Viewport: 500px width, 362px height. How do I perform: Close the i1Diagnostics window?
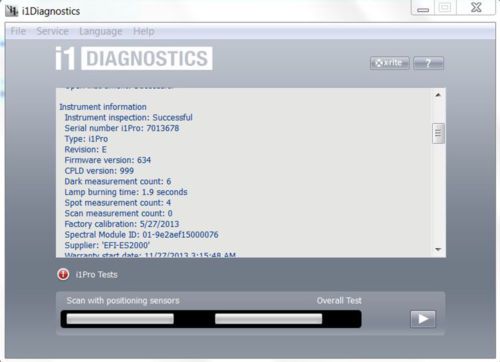pyautogui.click(x=476, y=7)
